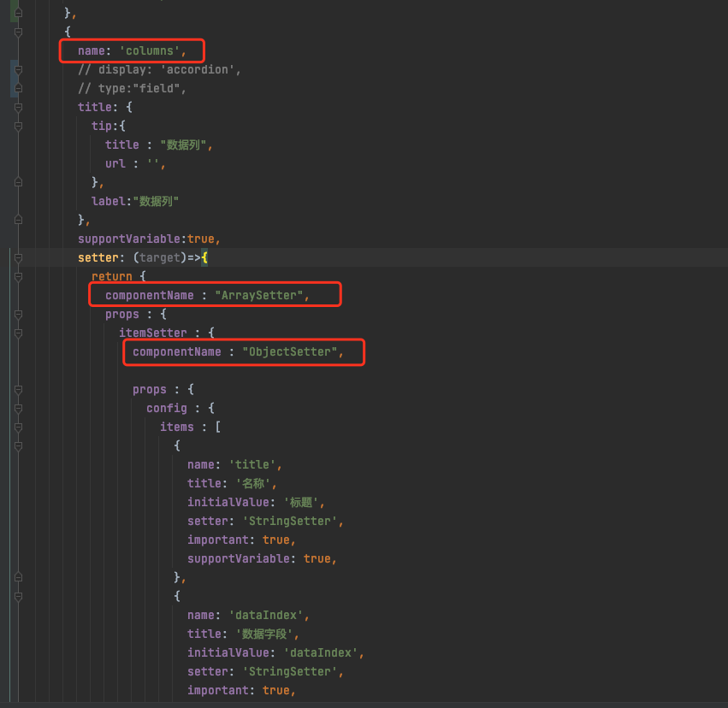The width and height of the screenshot is (728, 708).
Task: Collapse the setter function fold marker
Action: pyautogui.click(x=17, y=257)
